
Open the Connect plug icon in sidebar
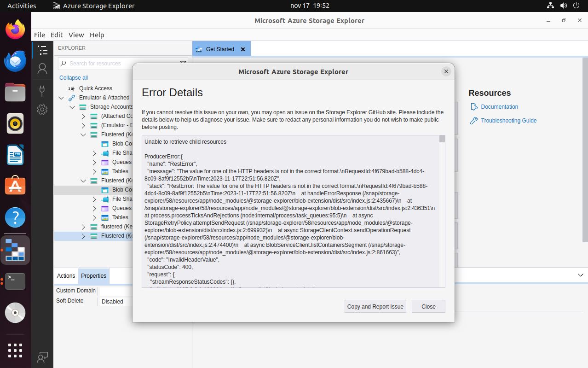[42, 90]
